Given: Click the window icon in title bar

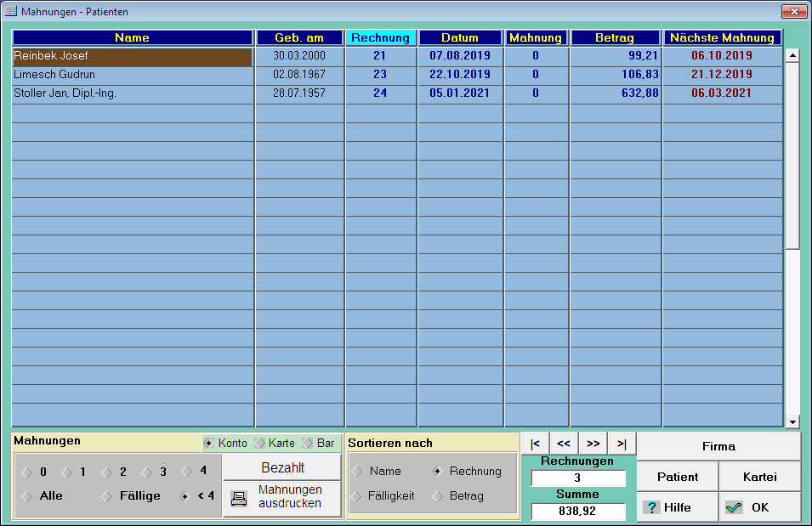Looking at the screenshot, I should point(11,12).
